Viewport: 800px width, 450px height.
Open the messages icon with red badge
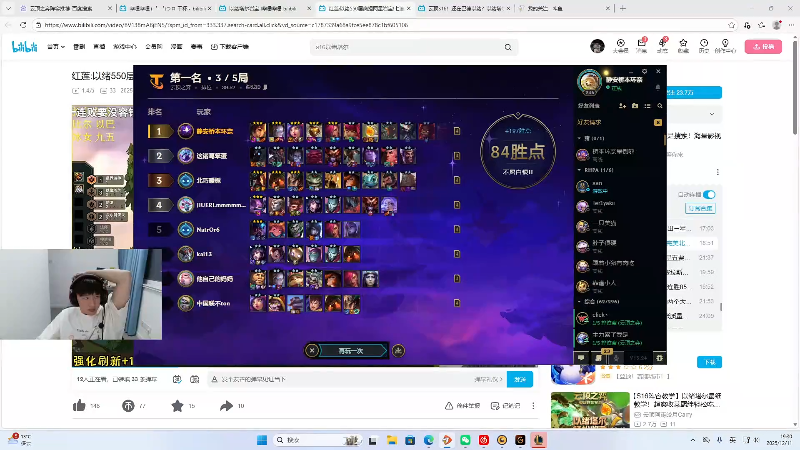(642, 45)
